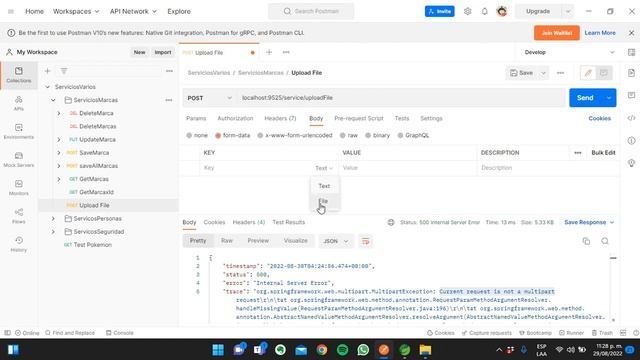This screenshot has width=640, height=360.
Task: Switch to the Params tab
Action: click(196, 118)
